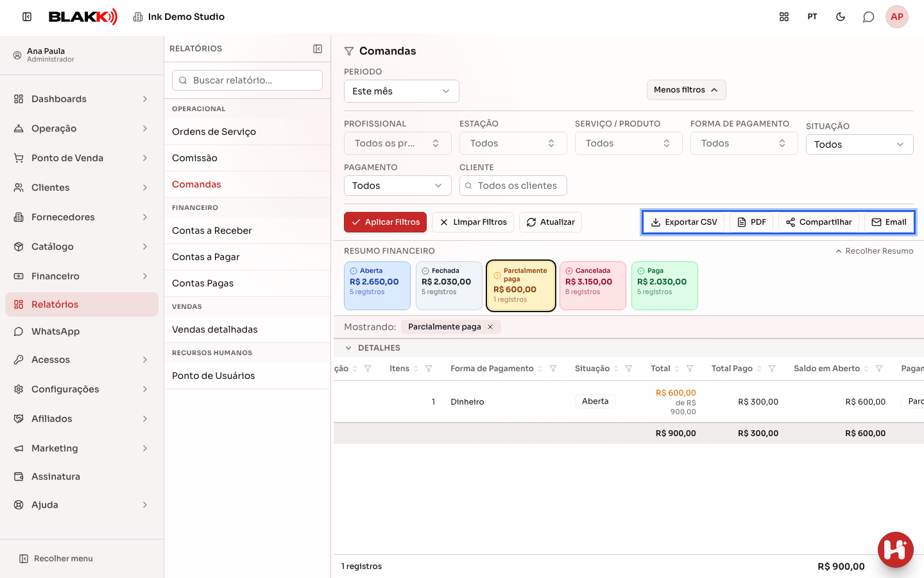Open the red floating assistant icon
Viewport: 924px width, 578px height.
[896, 550]
